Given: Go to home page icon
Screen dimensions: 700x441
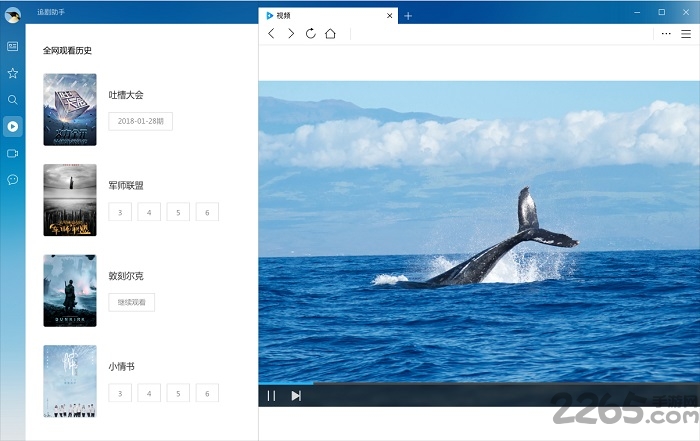Looking at the screenshot, I should pyautogui.click(x=331, y=33).
